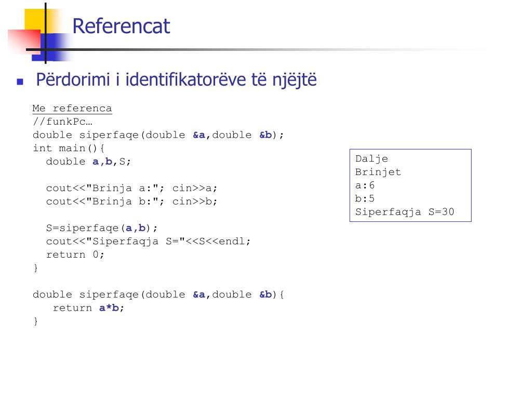Click the line "int main(){"
Screen dimensions: 532x399
tap(69, 148)
